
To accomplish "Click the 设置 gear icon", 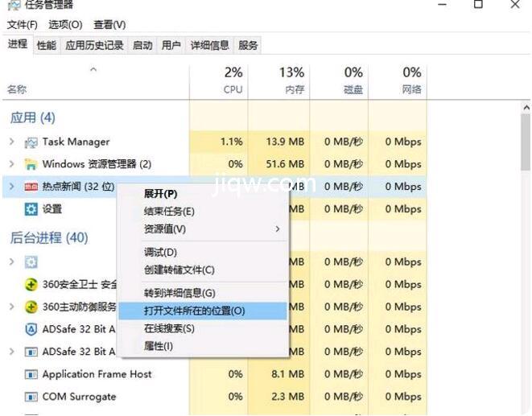I will pos(31,209).
